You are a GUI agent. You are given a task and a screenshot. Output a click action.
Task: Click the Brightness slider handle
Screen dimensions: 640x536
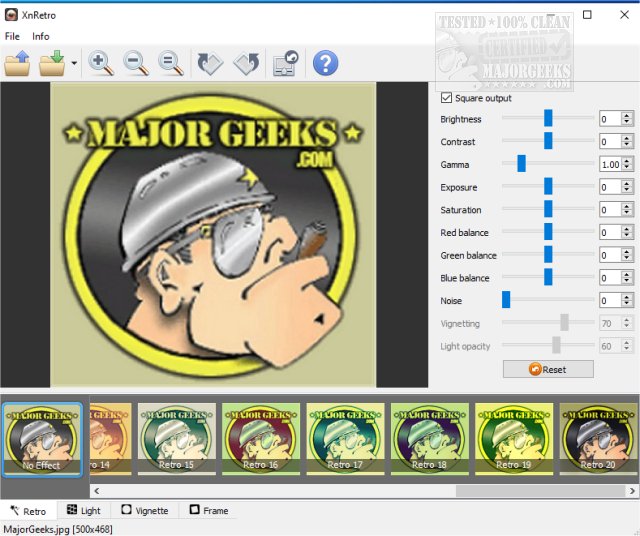tap(548, 119)
